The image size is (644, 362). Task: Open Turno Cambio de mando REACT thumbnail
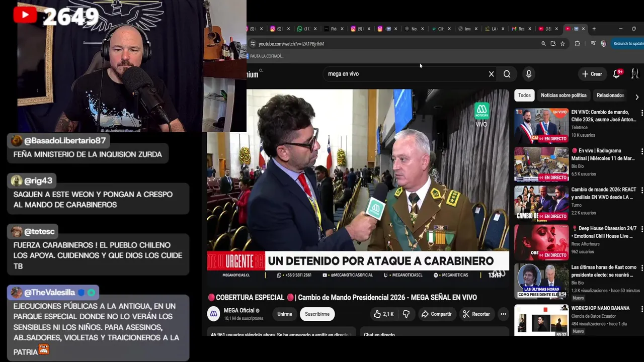(541, 203)
